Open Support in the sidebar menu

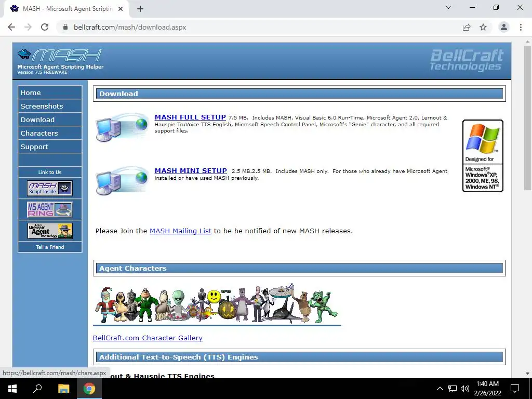(50, 147)
